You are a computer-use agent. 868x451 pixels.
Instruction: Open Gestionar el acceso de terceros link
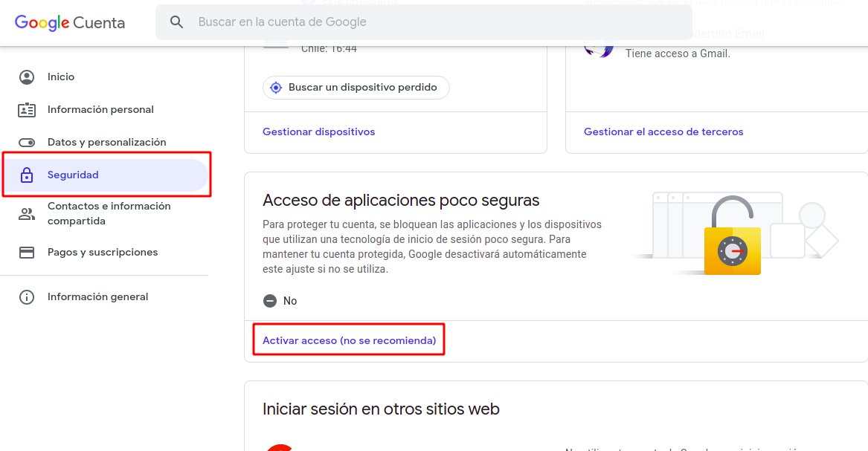(x=663, y=132)
